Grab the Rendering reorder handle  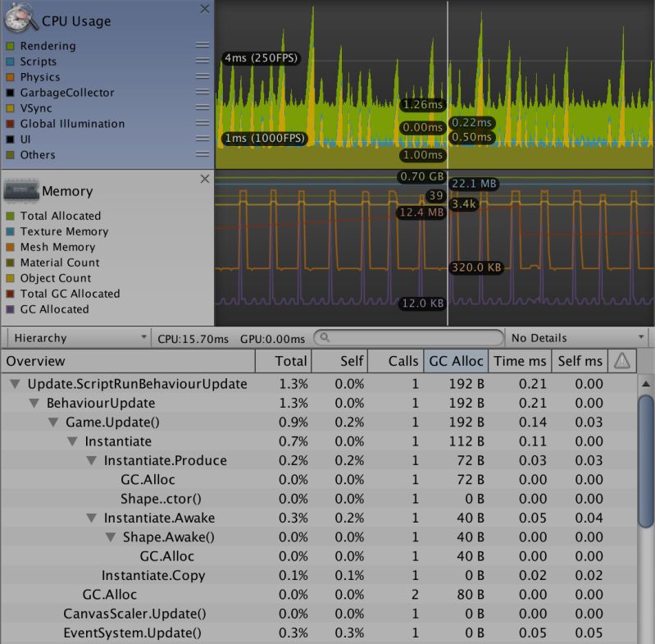pos(202,45)
